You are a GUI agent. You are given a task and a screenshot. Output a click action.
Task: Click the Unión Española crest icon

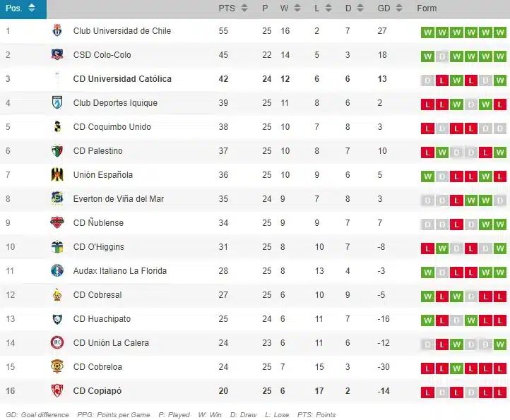click(57, 175)
